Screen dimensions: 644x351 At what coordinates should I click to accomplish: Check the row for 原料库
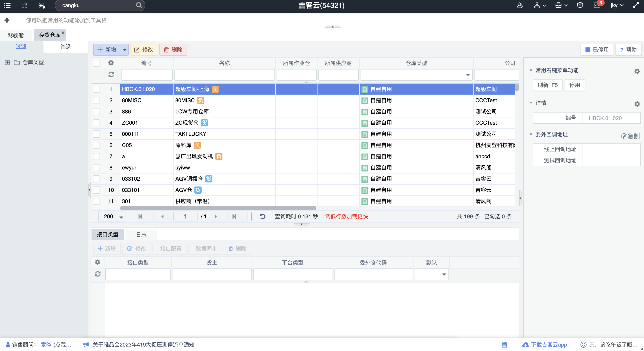point(96,145)
